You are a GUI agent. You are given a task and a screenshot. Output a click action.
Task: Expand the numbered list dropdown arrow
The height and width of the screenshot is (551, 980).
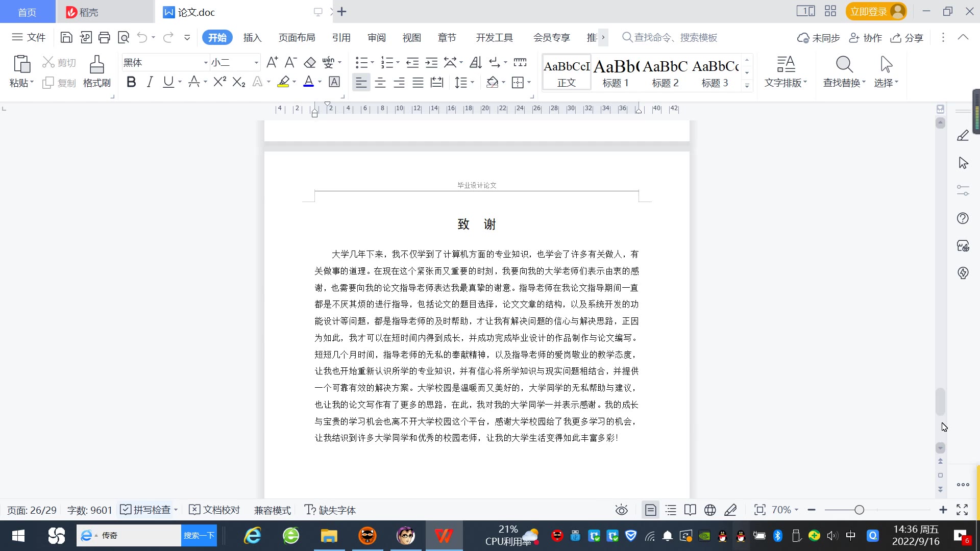398,63
